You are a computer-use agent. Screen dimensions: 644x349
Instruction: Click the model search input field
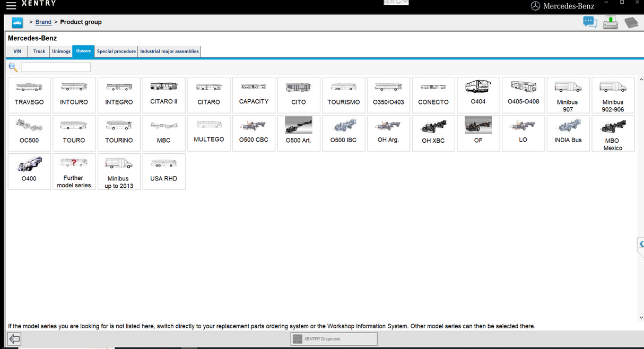pyautogui.click(x=56, y=67)
